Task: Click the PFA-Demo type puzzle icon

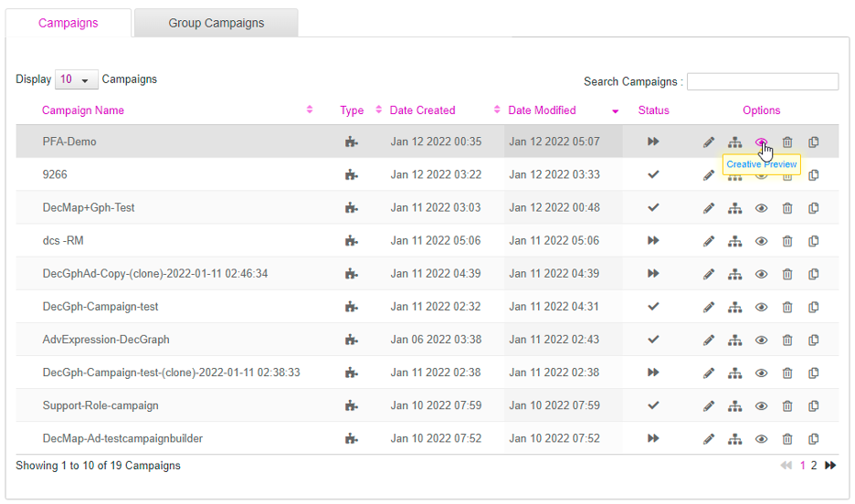Action: pos(352,142)
